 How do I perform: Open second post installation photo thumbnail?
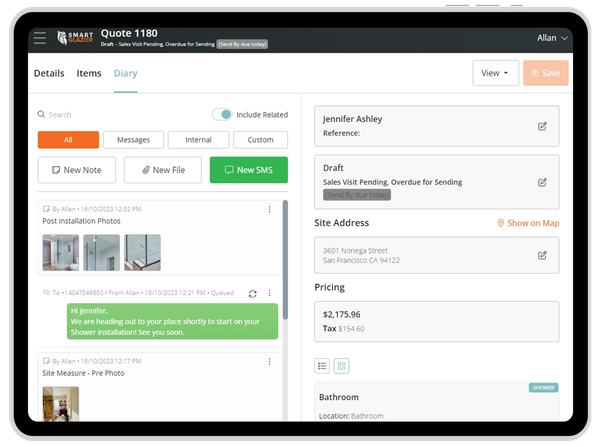[x=101, y=253]
